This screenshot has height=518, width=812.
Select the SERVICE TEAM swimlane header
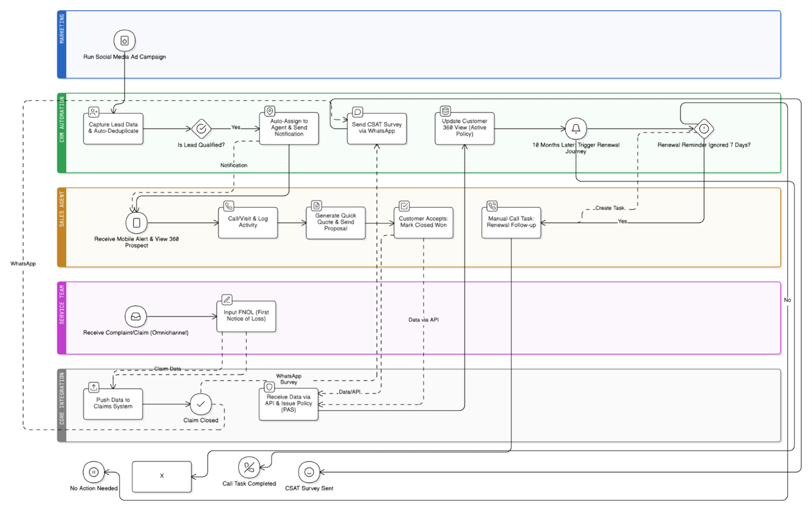coord(62,318)
